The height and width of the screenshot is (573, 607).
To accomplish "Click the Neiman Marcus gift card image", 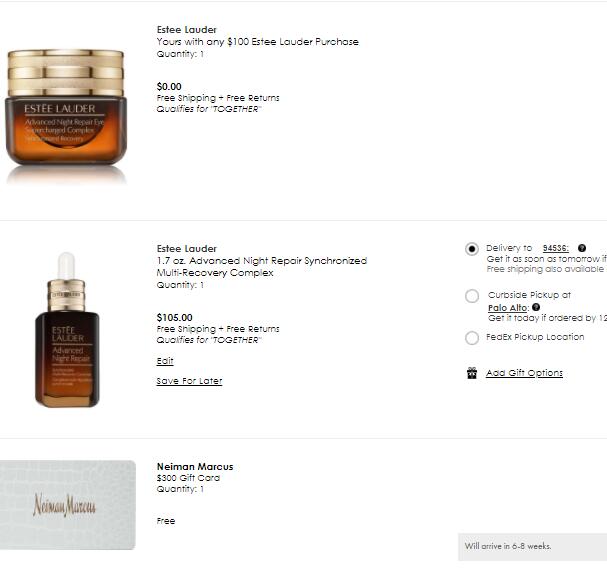I will pyautogui.click(x=67, y=505).
